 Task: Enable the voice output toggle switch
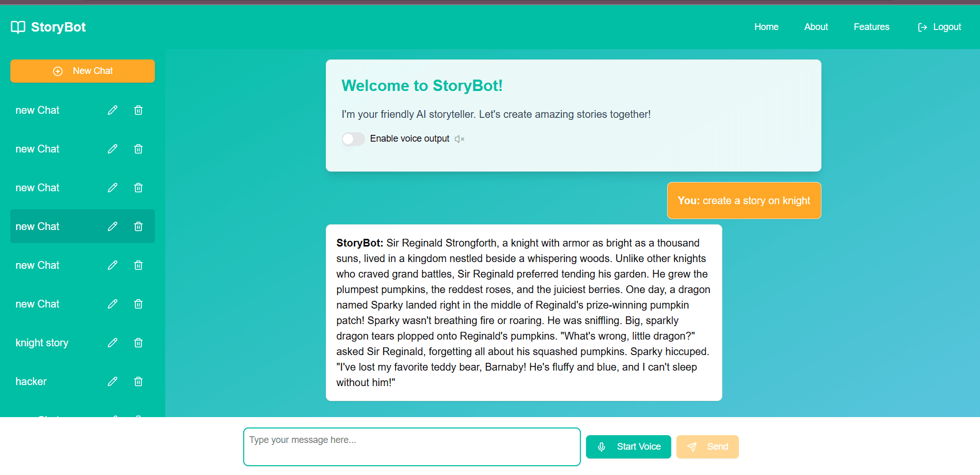(x=353, y=139)
